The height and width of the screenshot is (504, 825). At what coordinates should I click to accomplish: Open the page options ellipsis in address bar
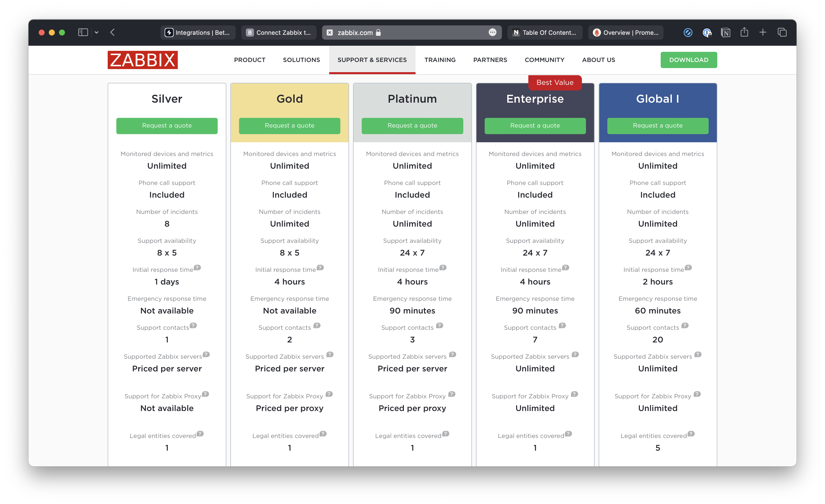point(493,33)
